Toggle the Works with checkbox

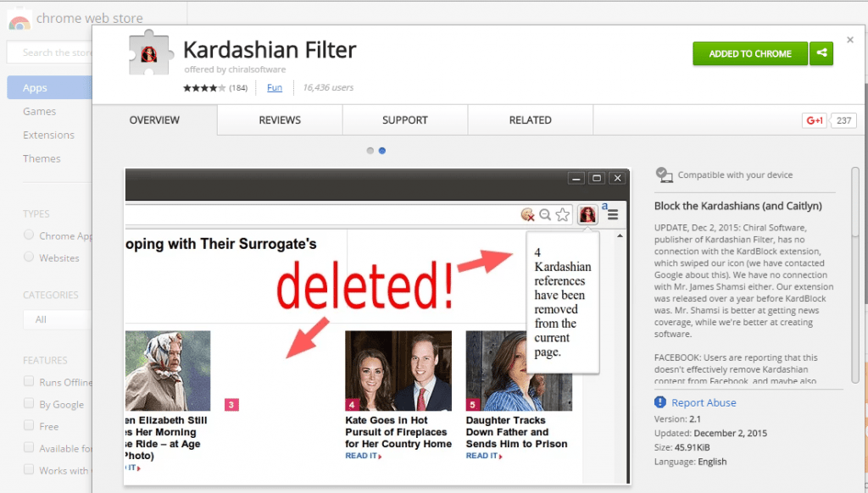pyautogui.click(x=29, y=470)
